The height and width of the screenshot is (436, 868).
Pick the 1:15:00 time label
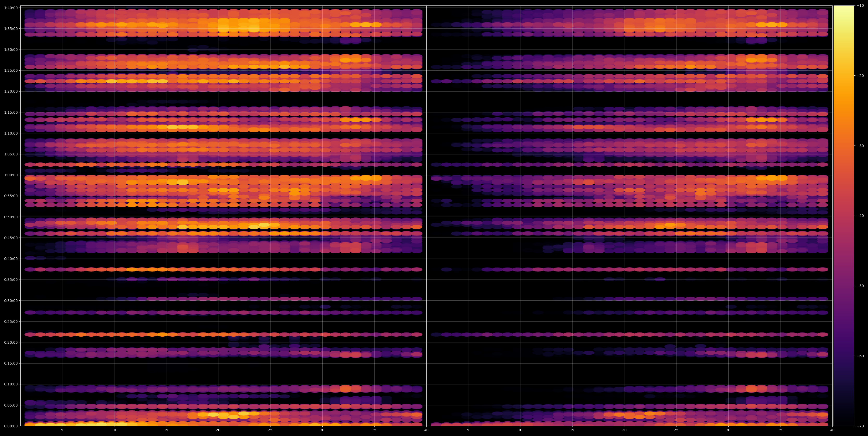tap(11, 112)
